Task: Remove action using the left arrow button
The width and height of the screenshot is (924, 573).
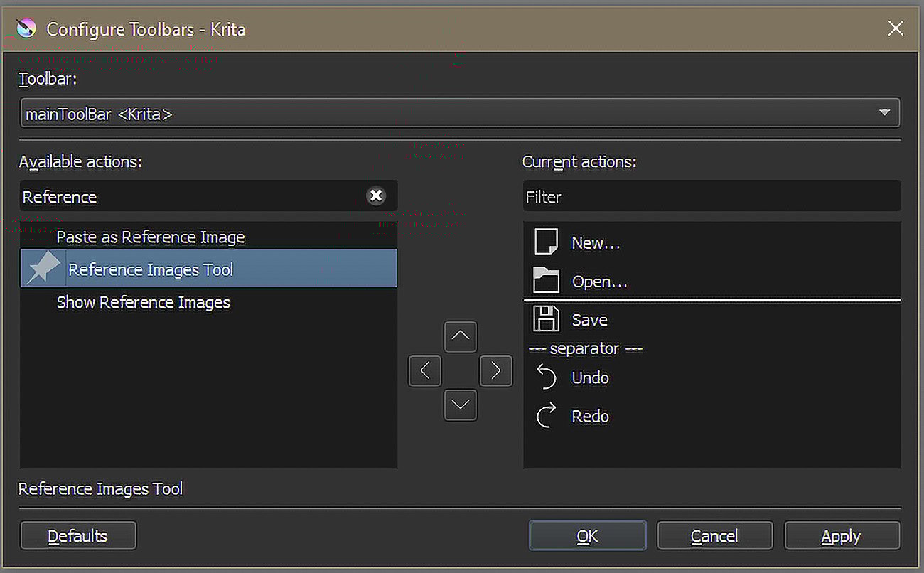Action: (425, 371)
